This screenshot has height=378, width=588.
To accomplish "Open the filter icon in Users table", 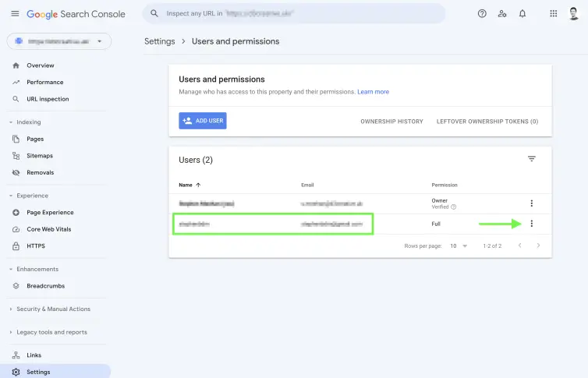I will 532,159.
